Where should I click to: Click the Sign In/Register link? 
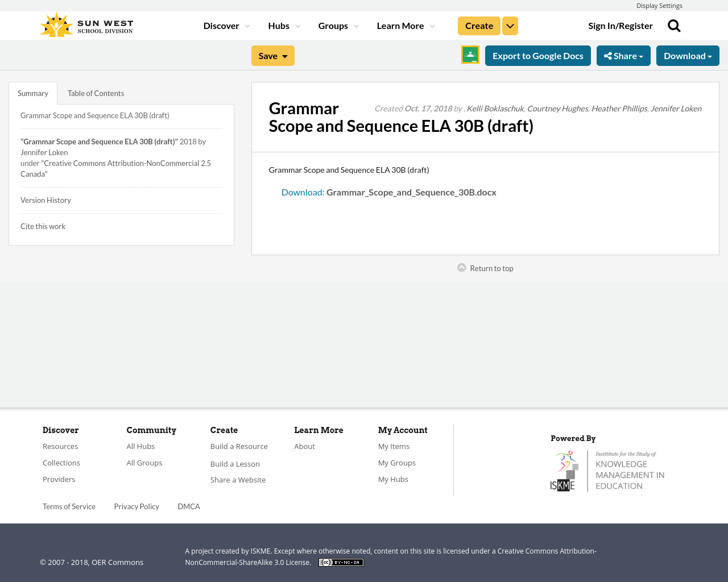[620, 24]
